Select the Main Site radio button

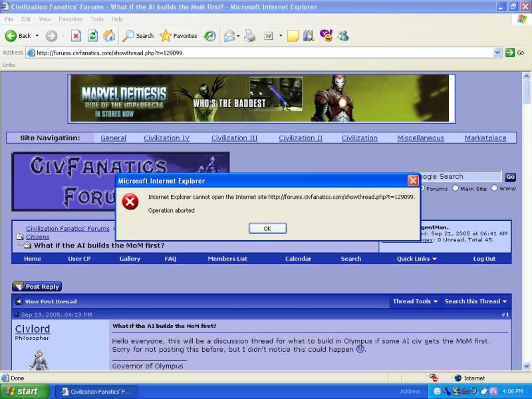pos(456,188)
